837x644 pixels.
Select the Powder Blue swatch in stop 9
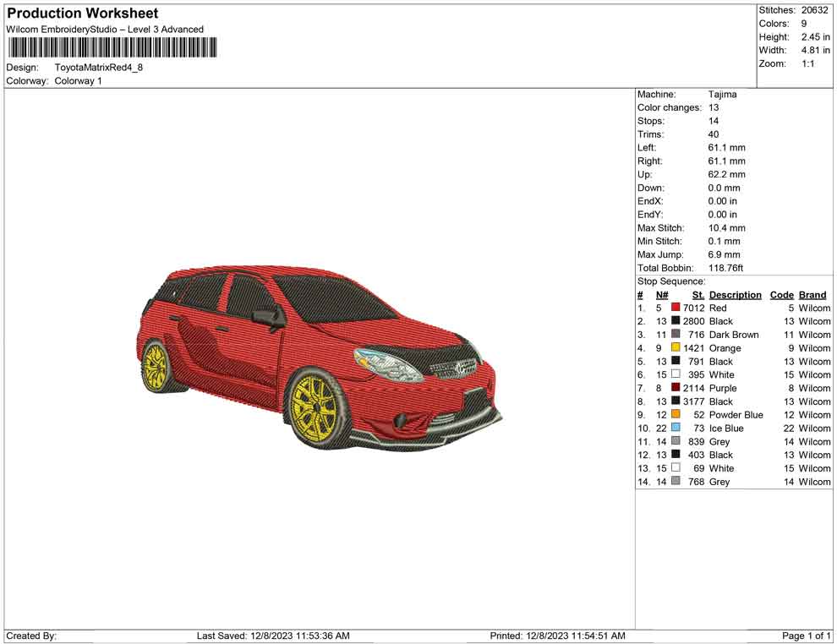tap(676, 415)
